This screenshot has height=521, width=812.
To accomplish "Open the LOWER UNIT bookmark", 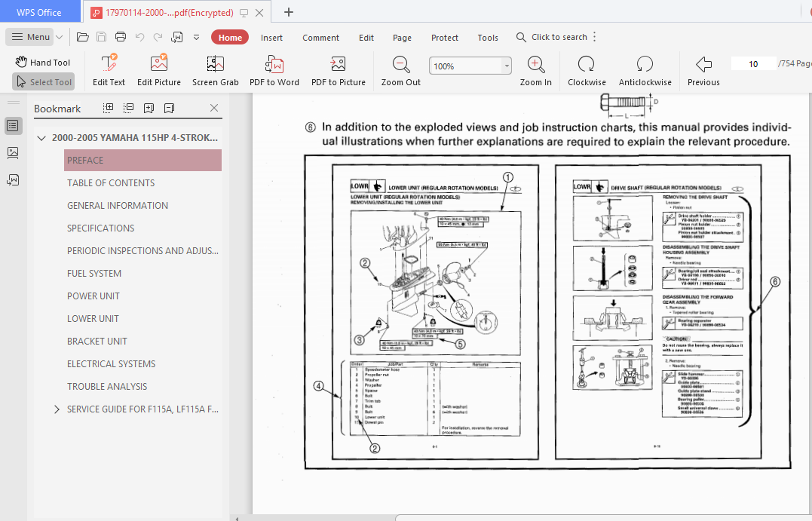I will point(93,318).
